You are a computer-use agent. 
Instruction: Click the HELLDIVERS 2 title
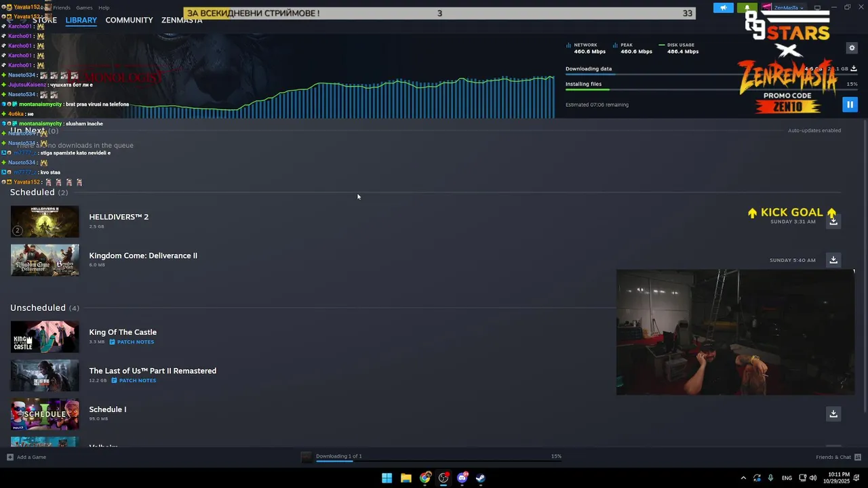click(119, 217)
